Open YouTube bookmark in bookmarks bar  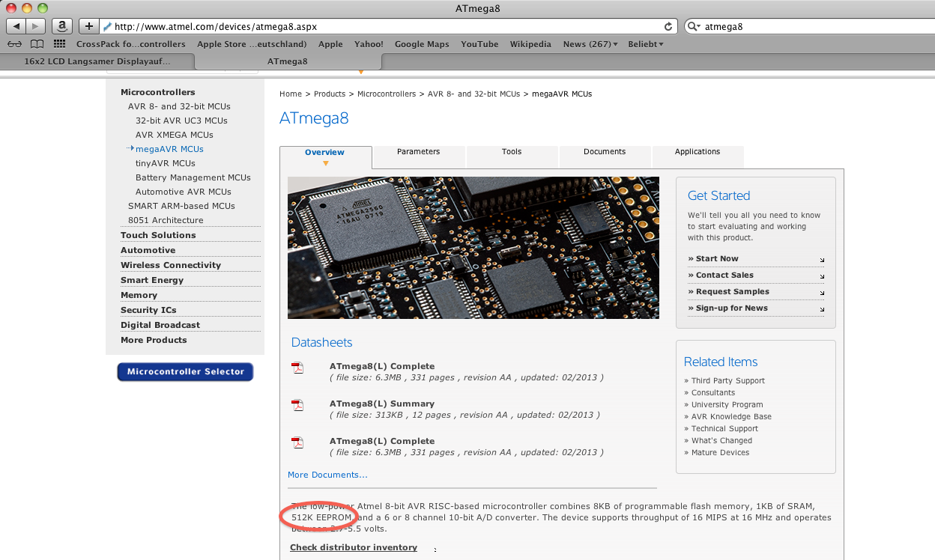(479, 44)
